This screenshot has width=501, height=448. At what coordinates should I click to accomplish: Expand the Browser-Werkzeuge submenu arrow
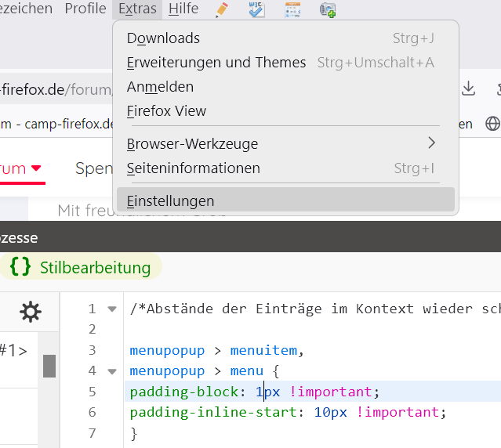tap(431, 143)
